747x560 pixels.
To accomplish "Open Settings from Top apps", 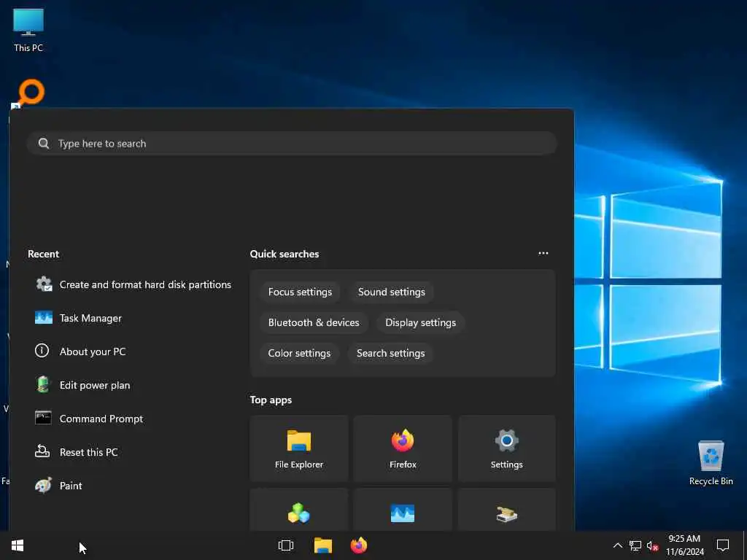I will click(507, 448).
